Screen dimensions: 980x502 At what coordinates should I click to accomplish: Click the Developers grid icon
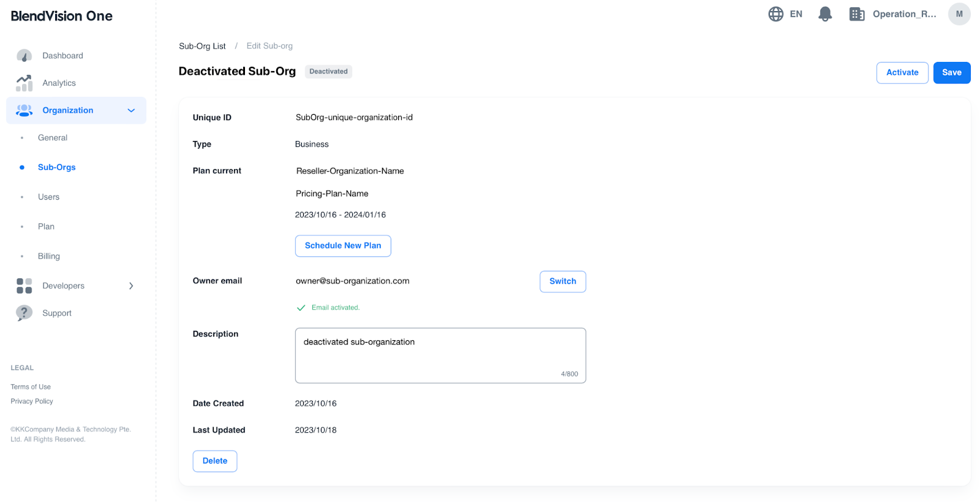[24, 286]
